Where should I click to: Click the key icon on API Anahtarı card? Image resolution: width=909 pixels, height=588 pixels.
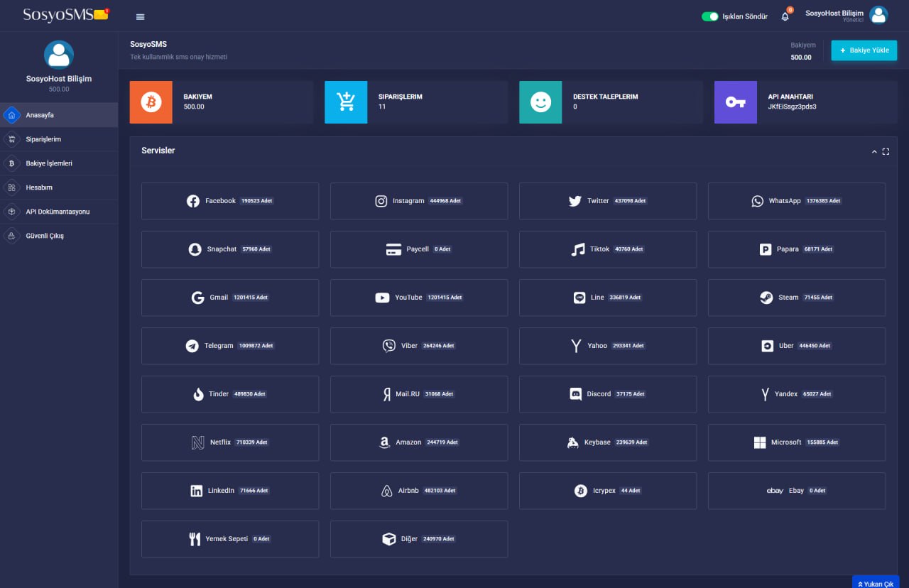[x=736, y=102]
